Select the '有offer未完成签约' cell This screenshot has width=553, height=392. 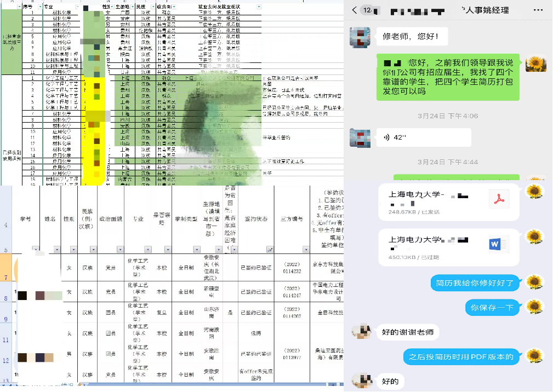click(x=256, y=374)
